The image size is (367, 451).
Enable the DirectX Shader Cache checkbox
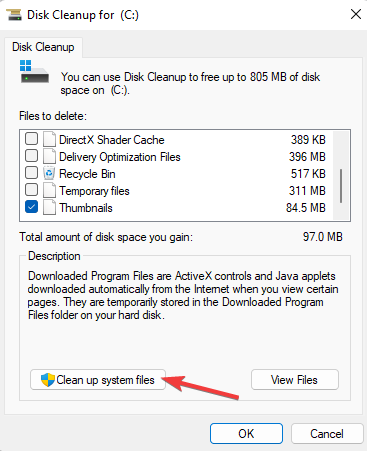(x=31, y=138)
